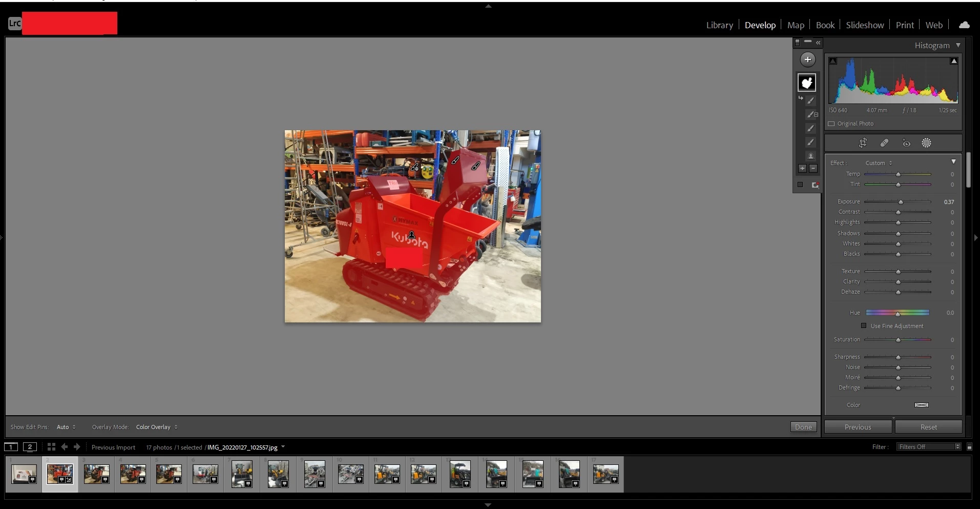This screenshot has width=980, height=509.
Task: Toggle the Original Photo checkbox
Action: (x=831, y=124)
